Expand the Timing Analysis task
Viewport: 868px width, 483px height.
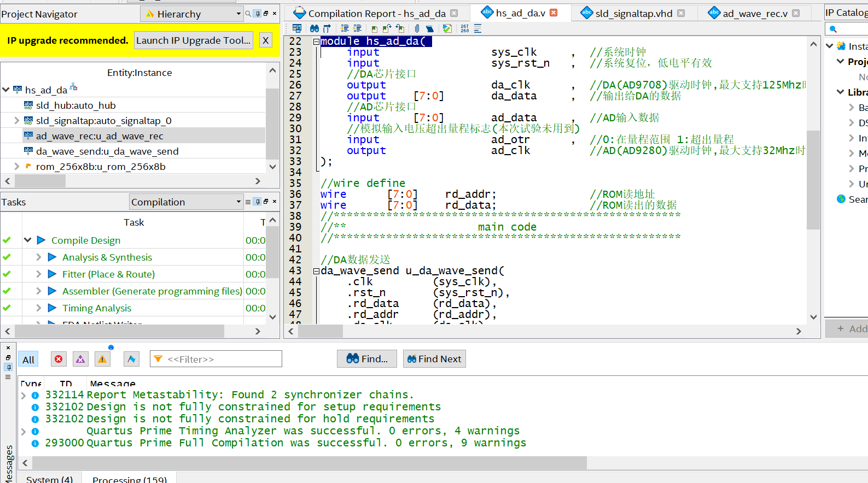pyautogui.click(x=39, y=308)
